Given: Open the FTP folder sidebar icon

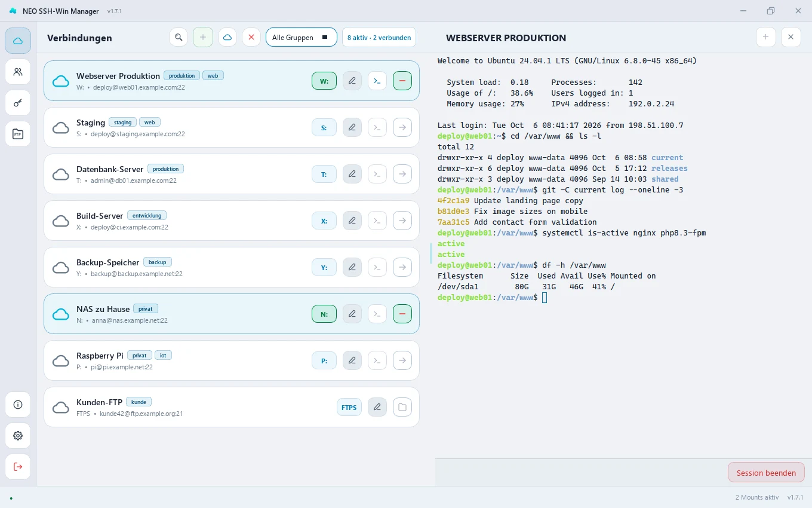Looking at the screenshot, I should pyautogui.click(x=18, y=134).
